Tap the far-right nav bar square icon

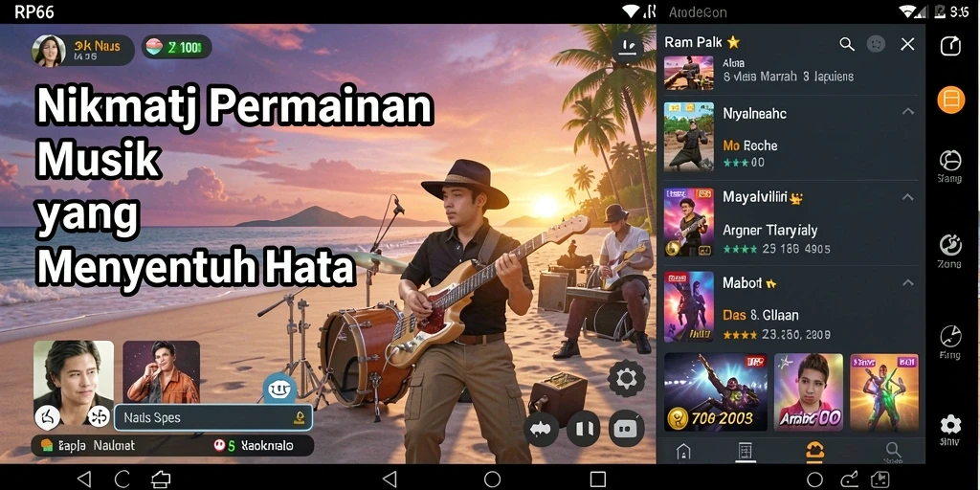880,479
